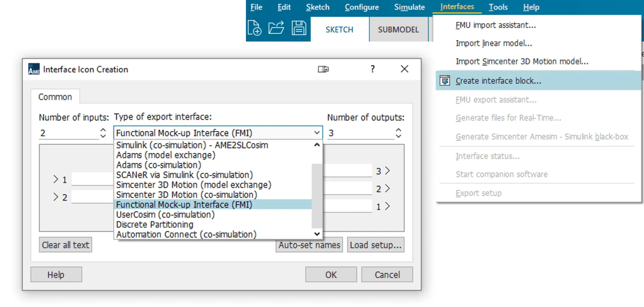The width and height of the screenshot is (644, 307).
Task: Choose Create interface block menu entry
Action: (x=538, y=81)
